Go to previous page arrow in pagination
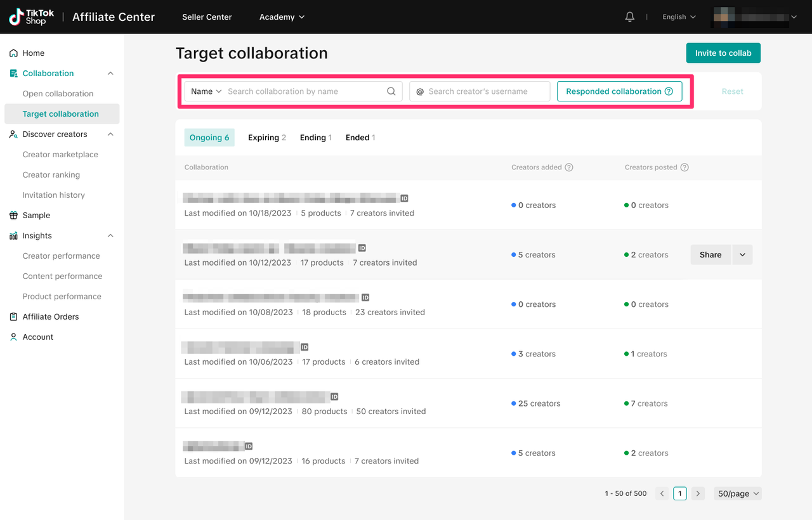The width and height of the screenshot is (812, 520). tap(662, 493)
